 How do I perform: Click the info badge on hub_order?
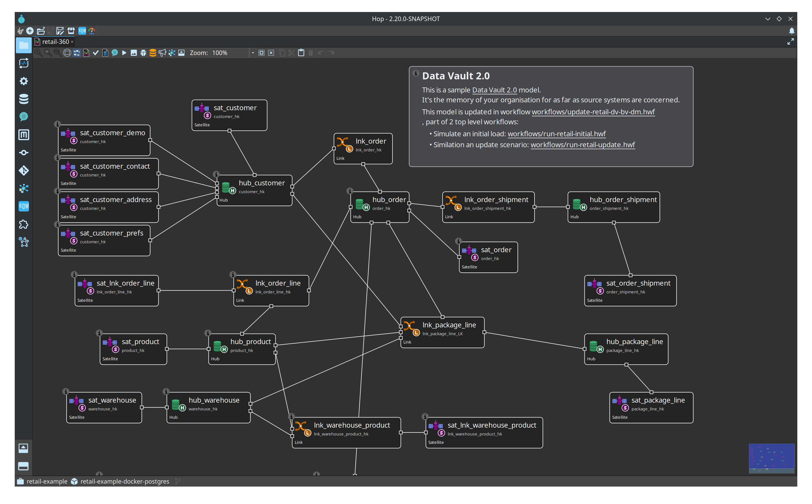pyautogui.click(x=350, y=191)
